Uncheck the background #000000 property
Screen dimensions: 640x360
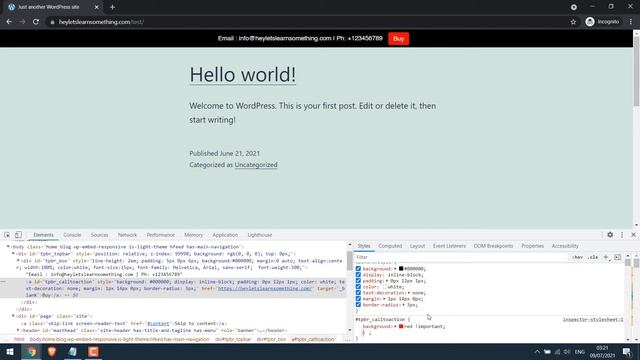(x=358, y=269)
